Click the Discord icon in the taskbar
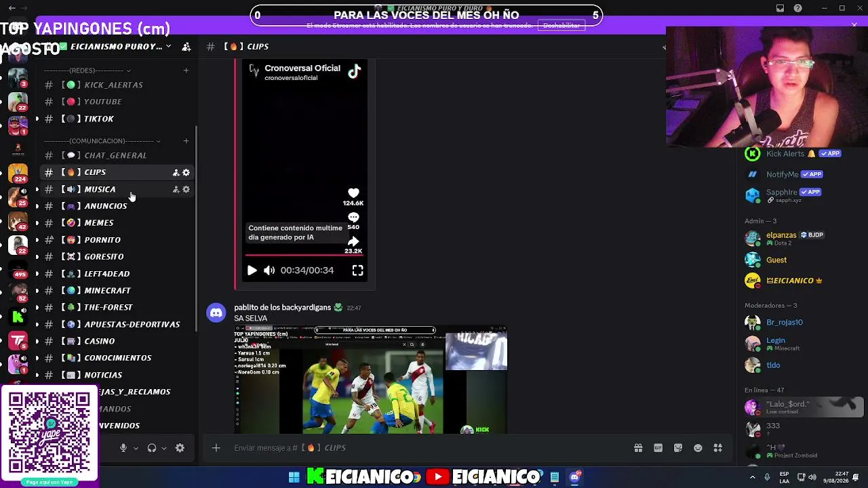This screenshot has height=488, width=868. point(574,477)
